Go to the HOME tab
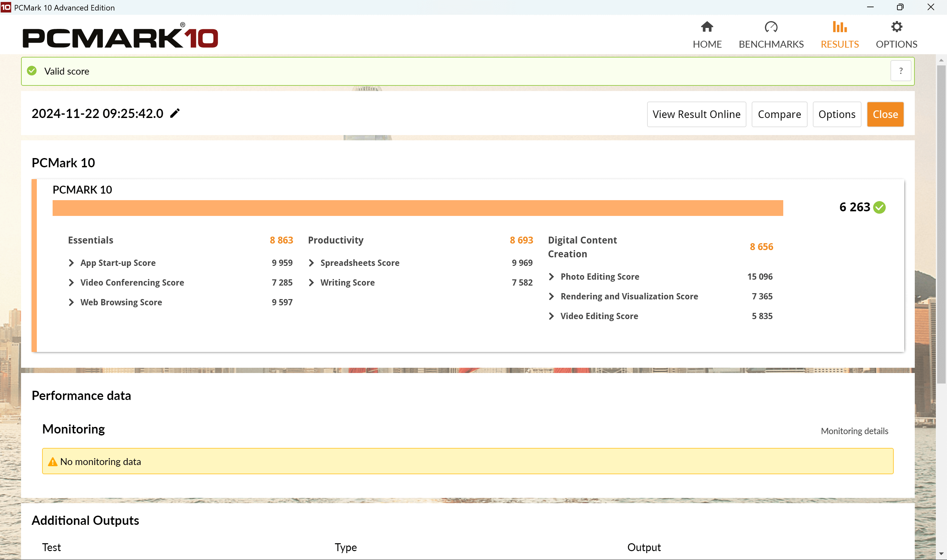 click(x=707, y=44)
